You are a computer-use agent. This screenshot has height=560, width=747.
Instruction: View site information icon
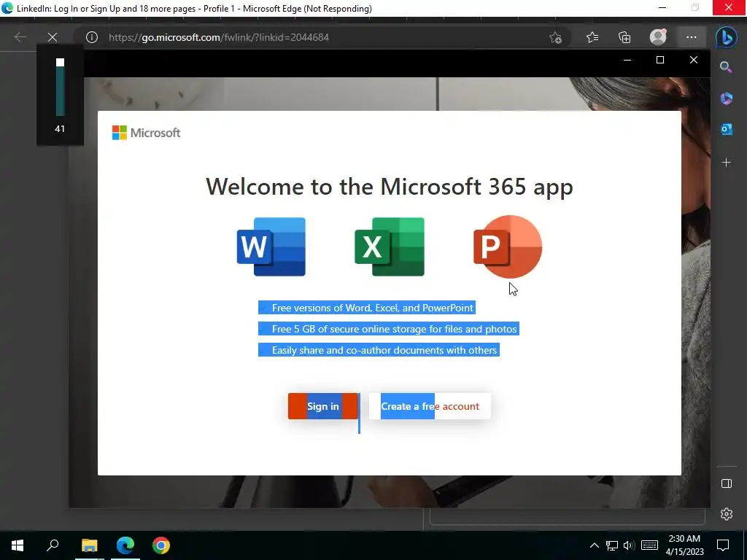pos(92,37)
